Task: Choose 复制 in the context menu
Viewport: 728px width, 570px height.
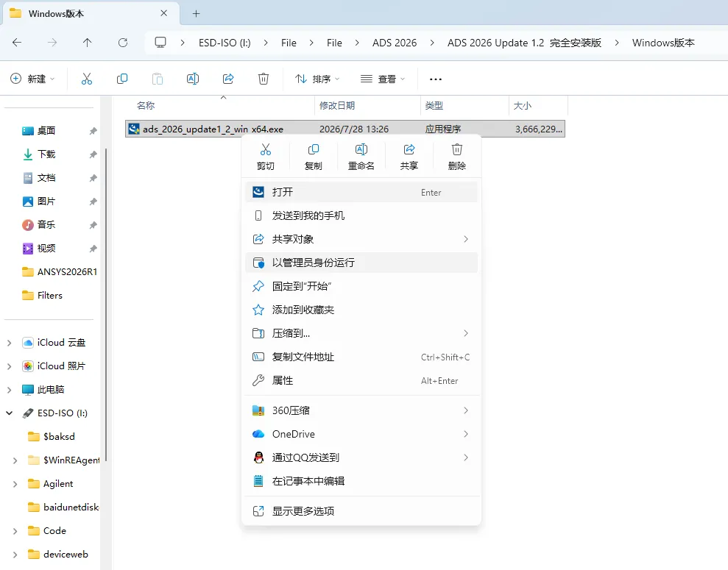Action: [314, 157]
